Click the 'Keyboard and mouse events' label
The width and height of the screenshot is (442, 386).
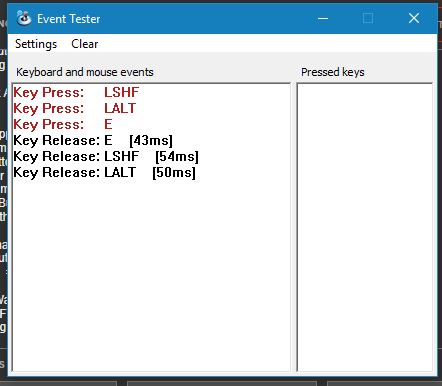tap(85, 72)
